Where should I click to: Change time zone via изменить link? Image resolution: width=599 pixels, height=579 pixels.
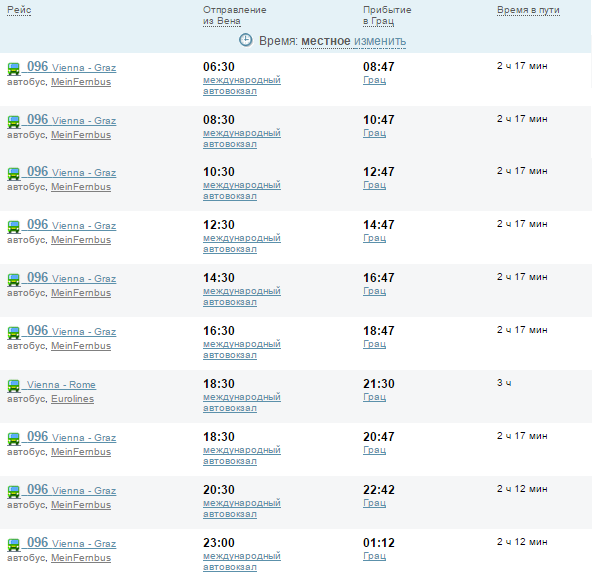tap(380, 41)
